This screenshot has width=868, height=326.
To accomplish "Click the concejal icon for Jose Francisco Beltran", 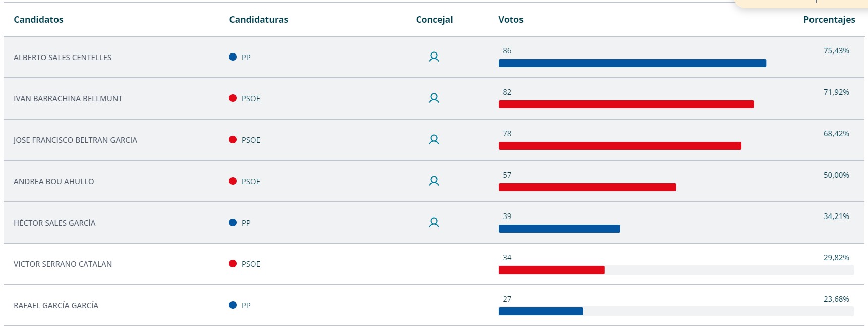I will pyautogui.click(x=434, y=140).
